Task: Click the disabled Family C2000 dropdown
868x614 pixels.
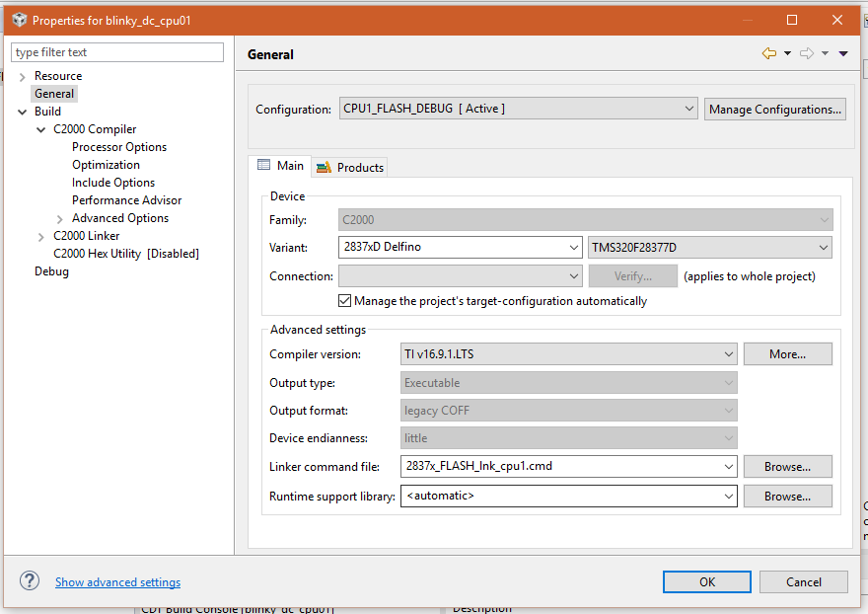Action: (x=585, y=219)
